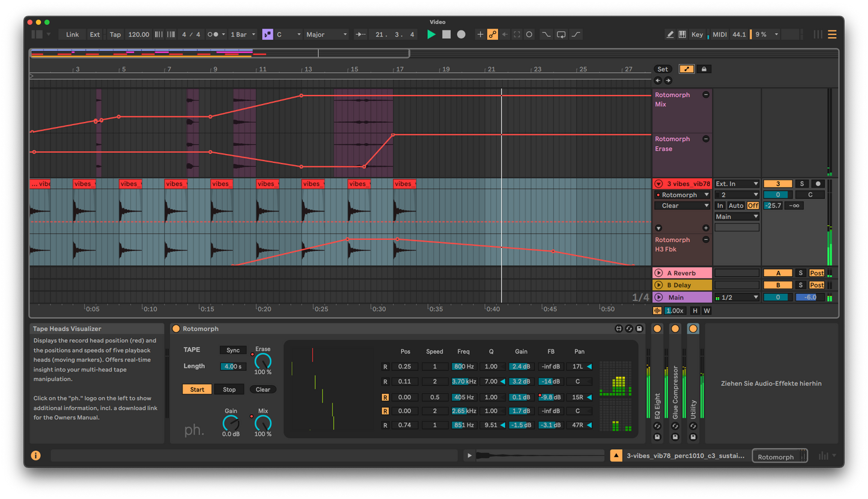This screenshot has width=868, height=499.
Task: Solo the A Reverb return track
Action: point(801,273)
